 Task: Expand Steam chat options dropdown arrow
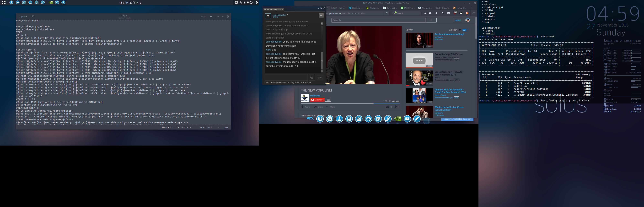click(x=321, y=16)
